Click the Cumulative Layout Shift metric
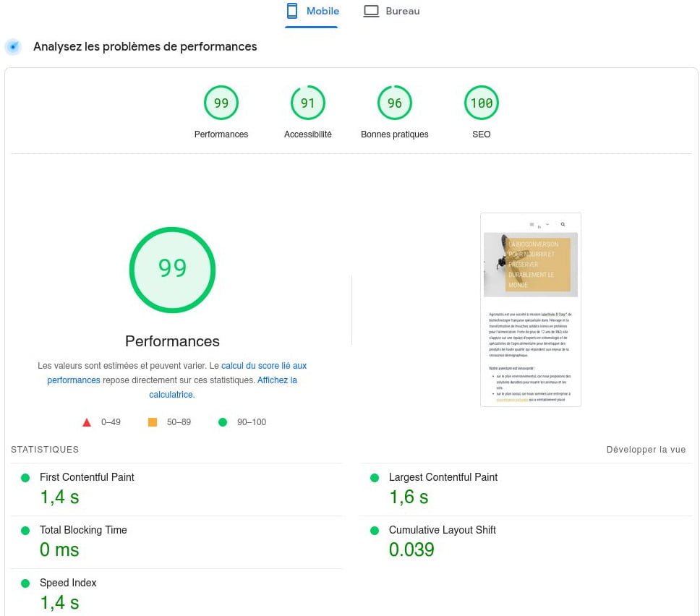 (x=442, y=530)
